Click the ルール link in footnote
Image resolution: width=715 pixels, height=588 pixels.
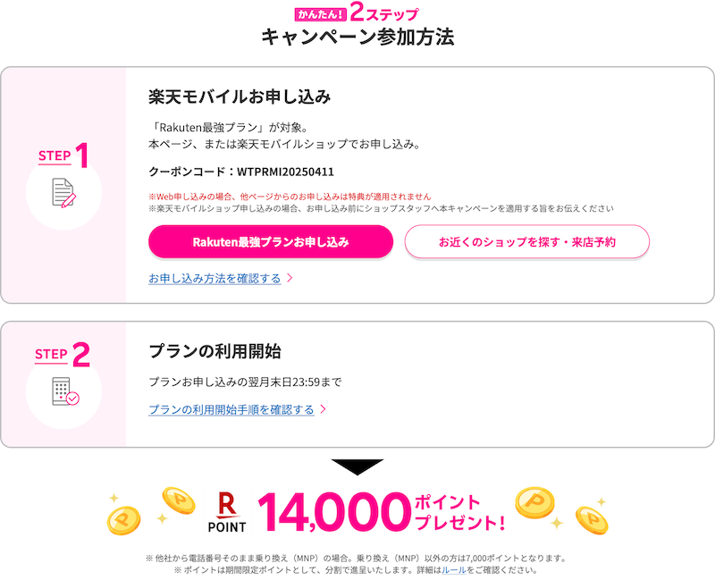(454, 570)
